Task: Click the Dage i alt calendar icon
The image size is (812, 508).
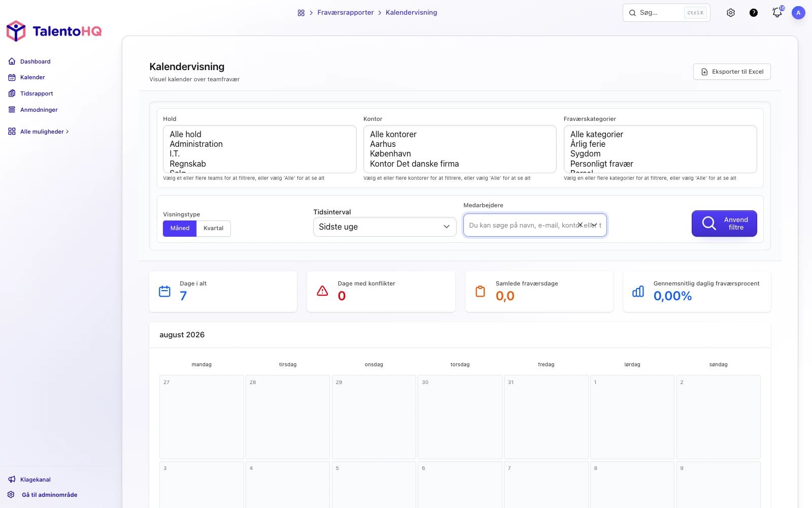Action: (x=165, y=292)
